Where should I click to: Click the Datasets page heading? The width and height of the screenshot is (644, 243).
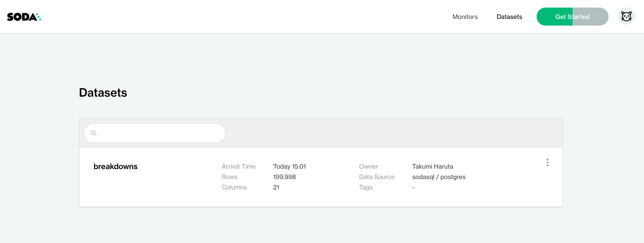[103, 93]
